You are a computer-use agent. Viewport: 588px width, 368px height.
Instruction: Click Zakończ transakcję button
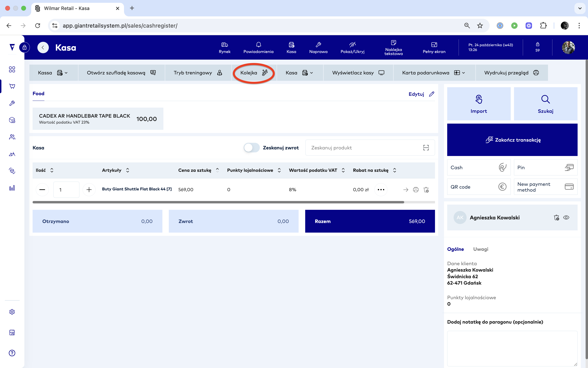point(512,140)
